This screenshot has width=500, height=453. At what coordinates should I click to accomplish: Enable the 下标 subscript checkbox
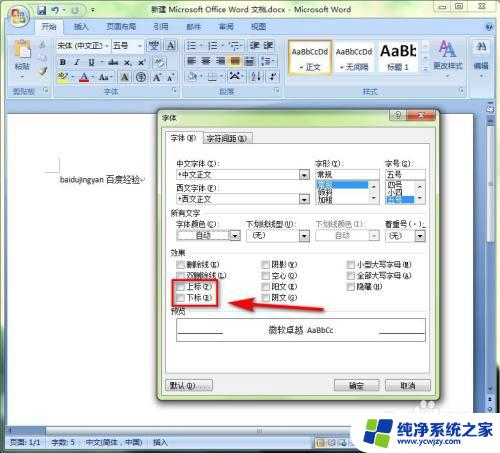coord(181,298)
